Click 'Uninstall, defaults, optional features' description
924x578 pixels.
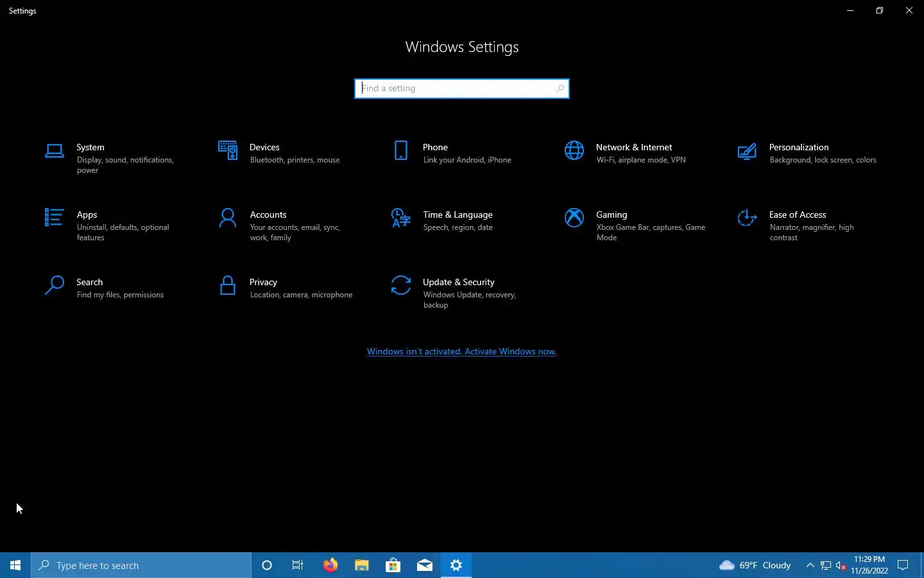tap(123, 232)
